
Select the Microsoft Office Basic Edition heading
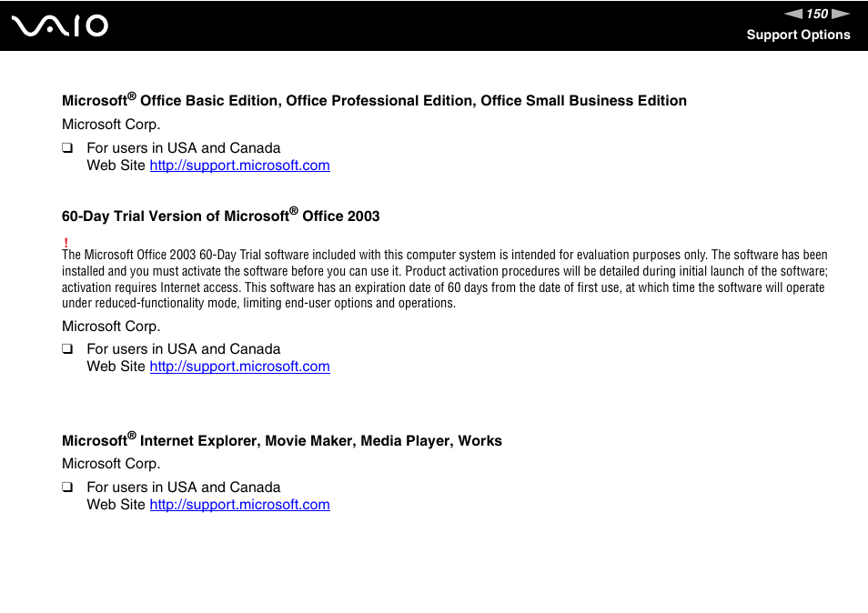point(374,100)
